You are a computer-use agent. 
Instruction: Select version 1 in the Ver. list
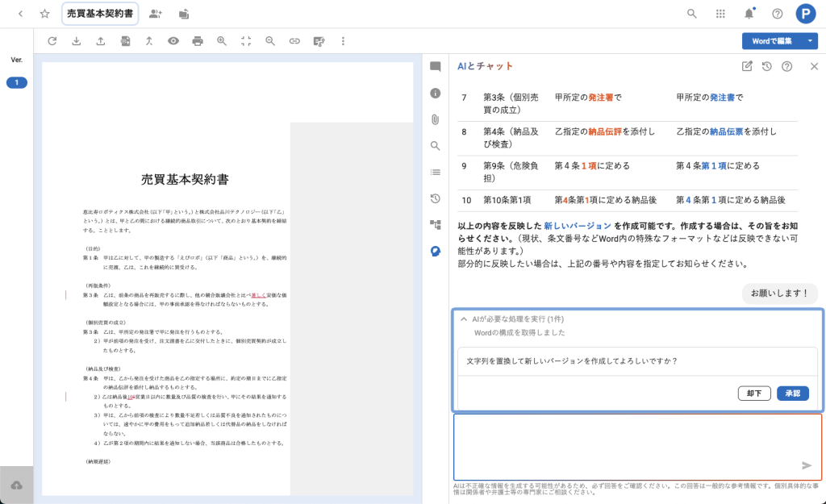click(x=16, y=82)
